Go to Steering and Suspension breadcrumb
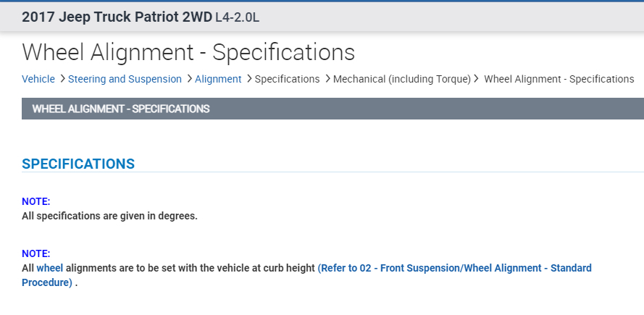Viewport: 644px width, 315px height. pos(125,79)
